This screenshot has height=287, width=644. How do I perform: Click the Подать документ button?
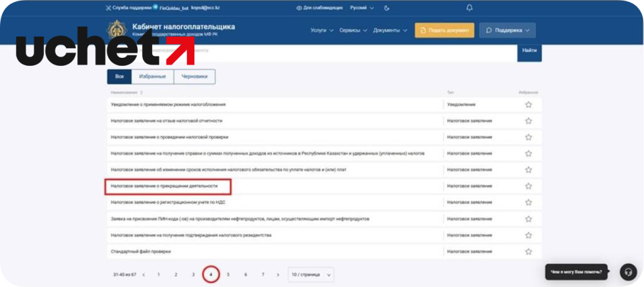coord(445,30)
